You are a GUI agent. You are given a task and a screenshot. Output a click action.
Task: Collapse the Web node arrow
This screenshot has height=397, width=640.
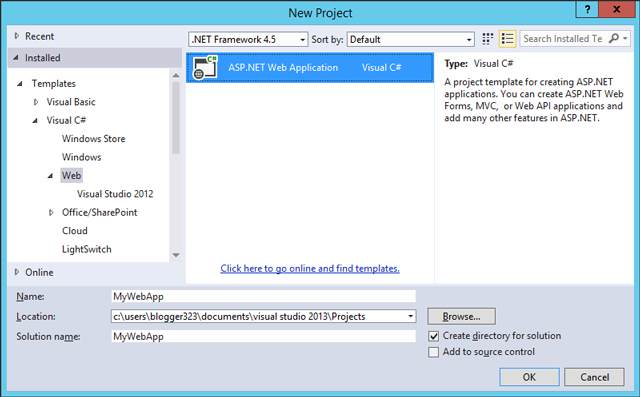[50, 176]
